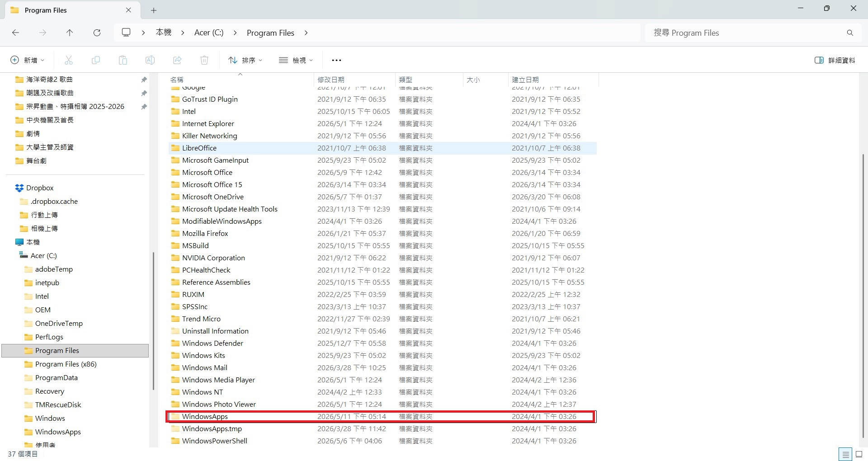Switch to large thumbnails view layout
Viewport: 868px width, 461px height.
click(859, 454)
